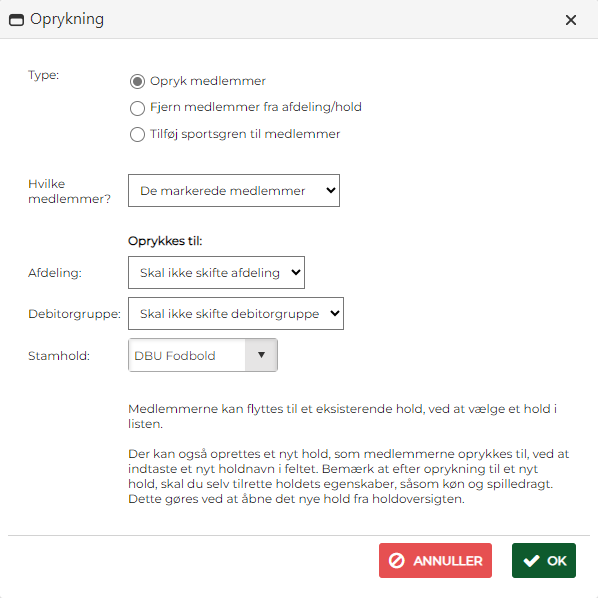Select the Tilføj sportsgren til medlemmer radio button
This screenshot has width=598, height=598.
click(x=137, y=134)
